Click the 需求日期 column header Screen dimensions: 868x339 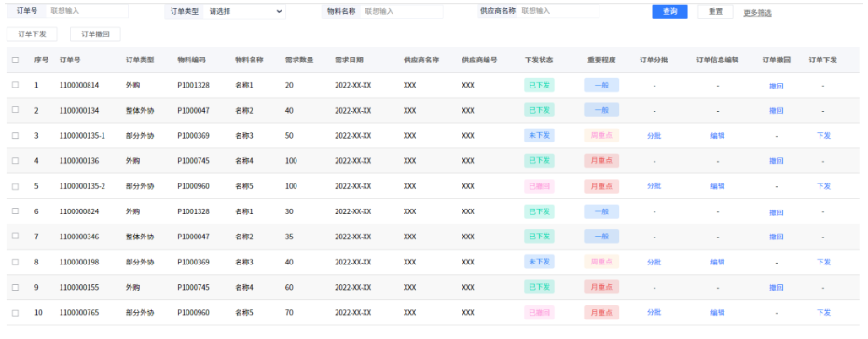pos(349,60)
